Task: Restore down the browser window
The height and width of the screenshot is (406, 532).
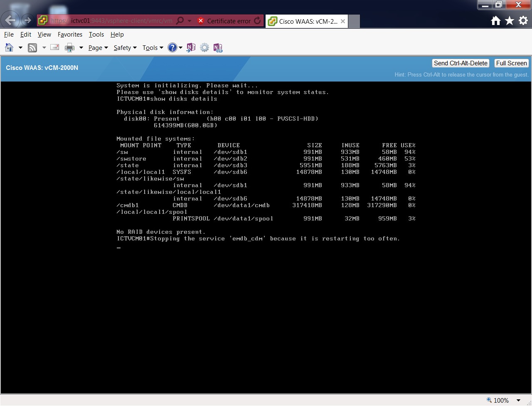Action: coord(498,5)
